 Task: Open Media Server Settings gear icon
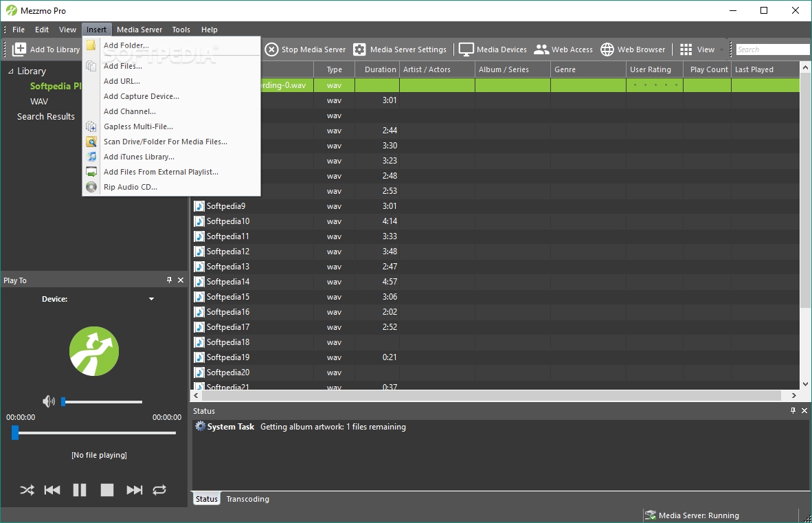[359, 49]
